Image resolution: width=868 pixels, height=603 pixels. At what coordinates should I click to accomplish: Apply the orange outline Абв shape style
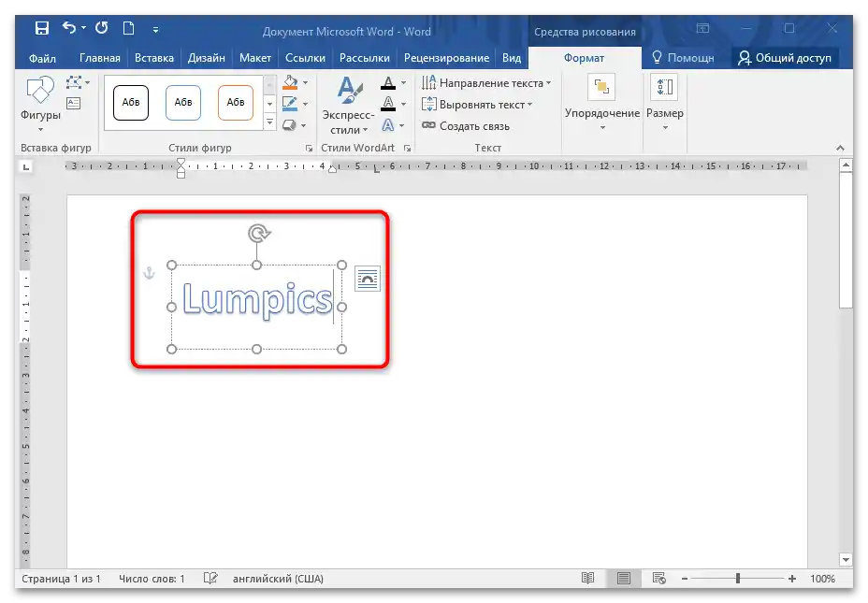click(x=236, y=102)
